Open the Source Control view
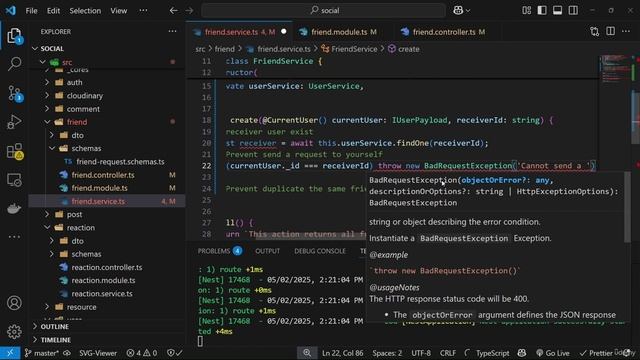This screenshot has width=640, height=360. tap(14, 93)
